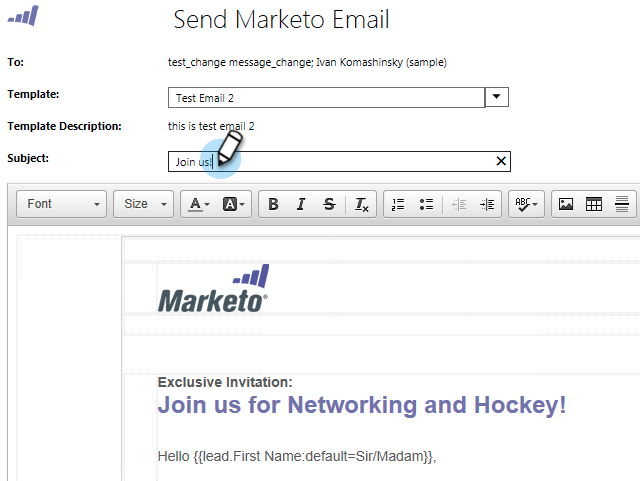Click the Exclusive Invitation: text
The image size is (641, 481).
pos(225,382)
